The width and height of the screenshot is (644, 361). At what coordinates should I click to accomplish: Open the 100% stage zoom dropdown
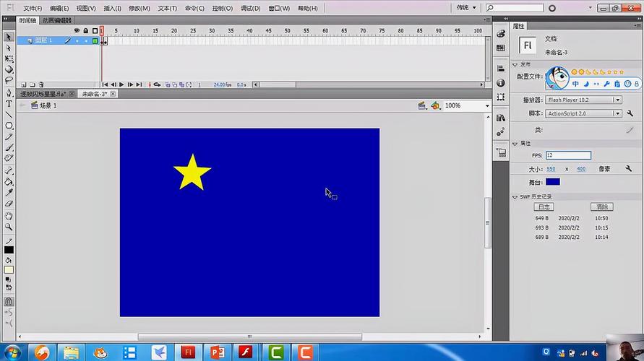pyautogui.click(x=488, y=106)
